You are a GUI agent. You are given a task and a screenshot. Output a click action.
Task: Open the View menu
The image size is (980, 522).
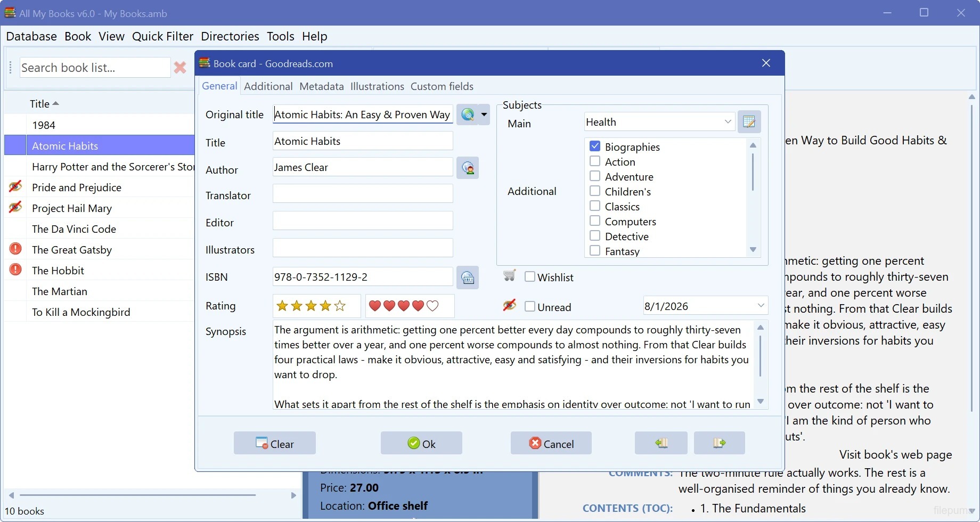(x=111, y=36)
